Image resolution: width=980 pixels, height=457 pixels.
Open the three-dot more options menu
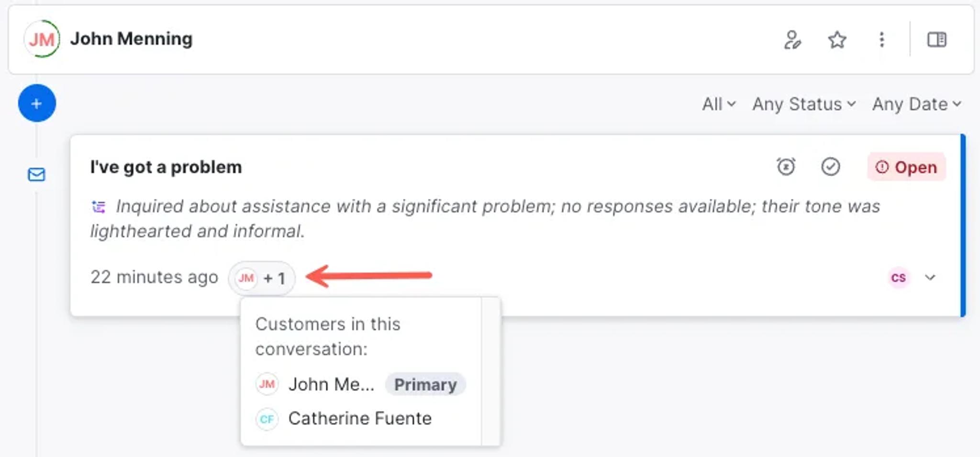pyautogui.click(x=881, y=40)
